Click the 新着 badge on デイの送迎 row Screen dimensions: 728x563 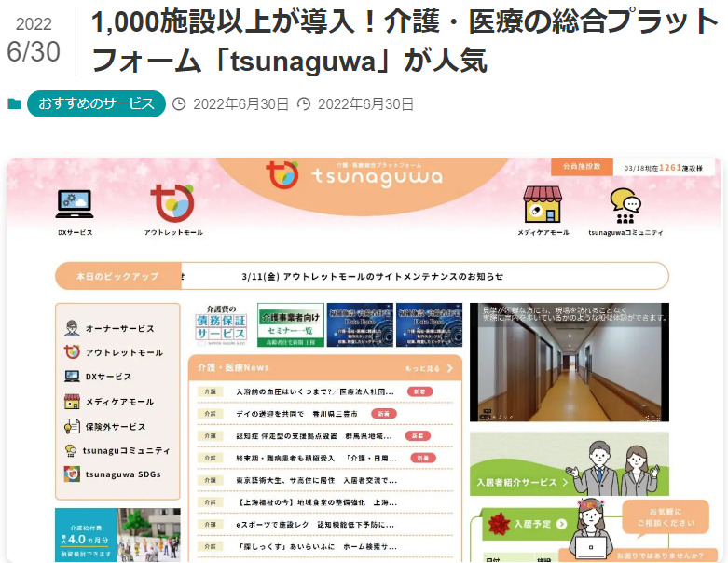[384, 414]
